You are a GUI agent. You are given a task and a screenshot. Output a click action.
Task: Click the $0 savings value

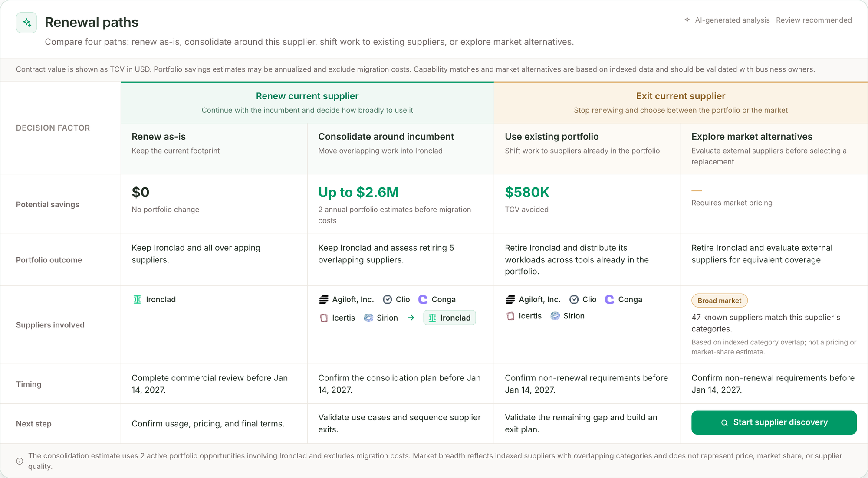[x=141, y=192]
